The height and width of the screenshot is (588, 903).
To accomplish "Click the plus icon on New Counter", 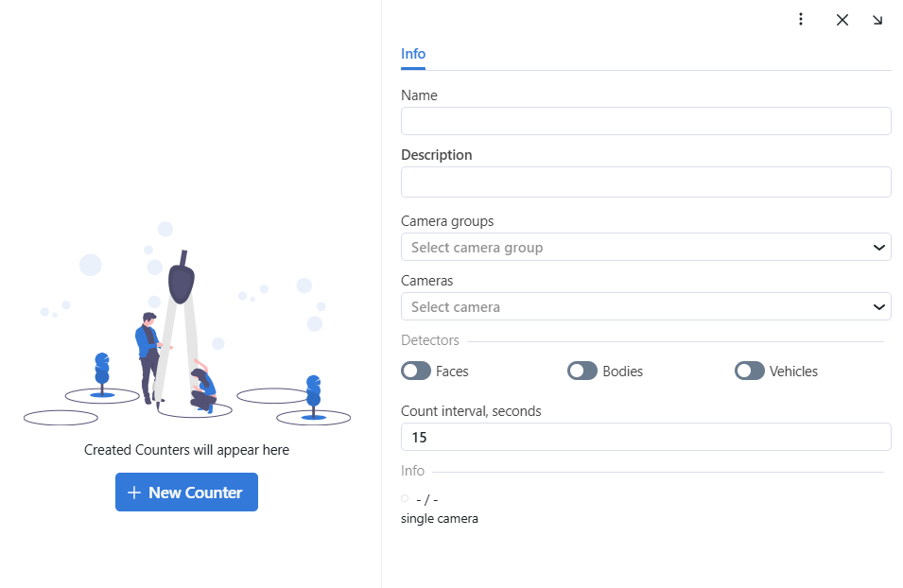I will (134, 493).
